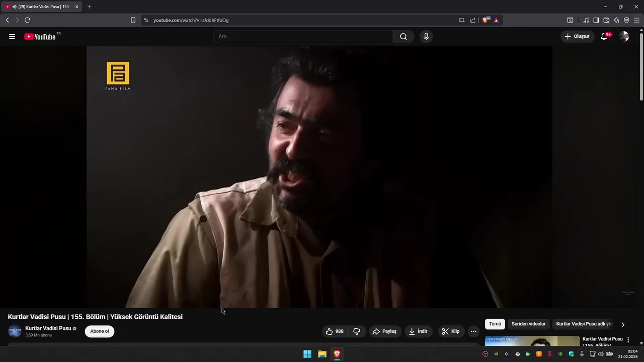644x362 pixels.
Task: Go back with browser back arrow
Action: pos(7,20)
